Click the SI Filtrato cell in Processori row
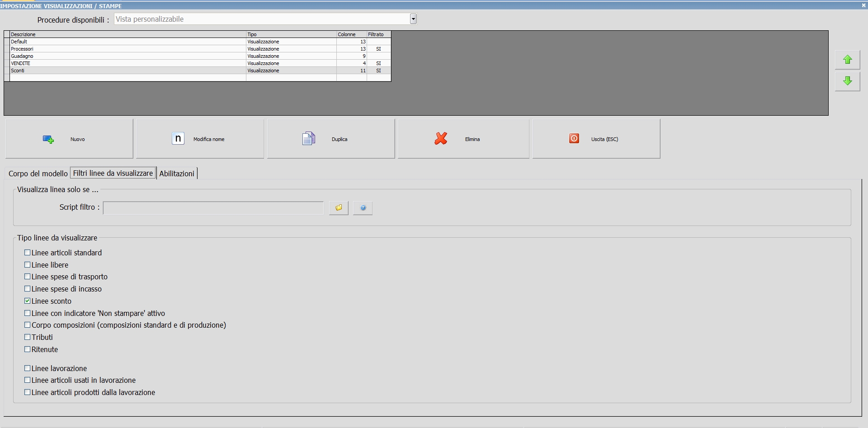 click(379, 49)
